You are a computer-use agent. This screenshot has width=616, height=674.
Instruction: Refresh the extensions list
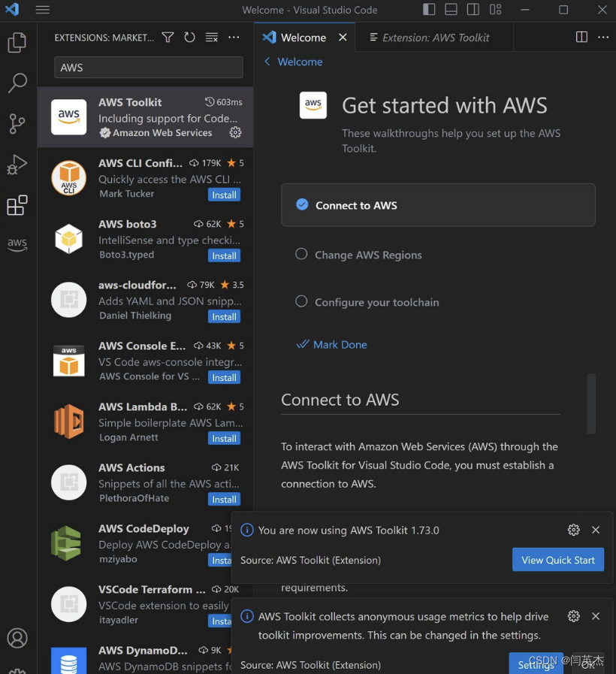[x=189, y=38]
